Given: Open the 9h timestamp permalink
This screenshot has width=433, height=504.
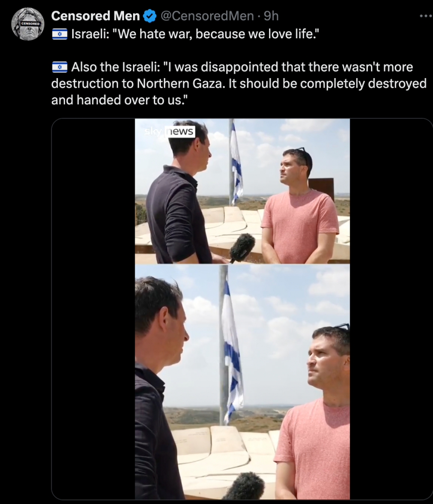Looking at the screenshot, I should pos(271,16).
